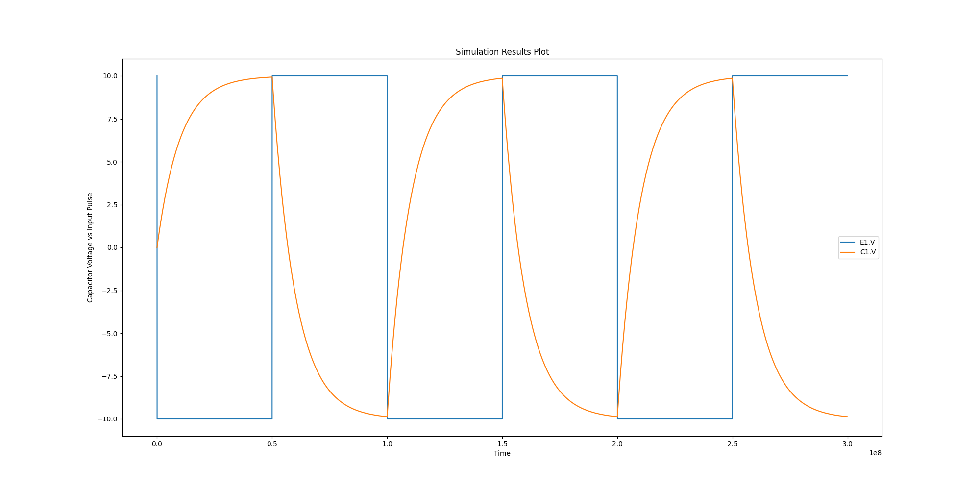980x490 pixels.
Task: Click the y-axis tick label −10.0
Action: click(x=108, y=419)
